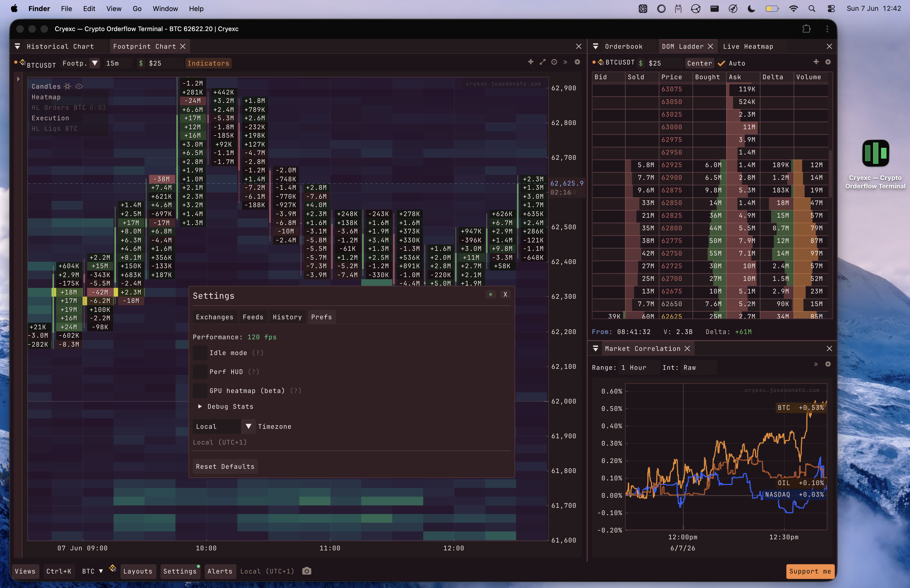
Task: Toggle Candles visibility eye icon
Action: [79, 86]
